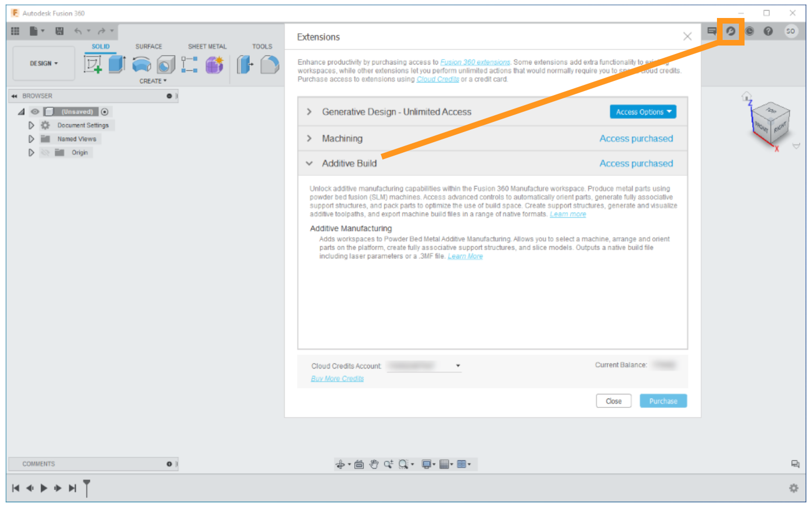
Task: Select the Fillet tool
Action: point(270,65)
